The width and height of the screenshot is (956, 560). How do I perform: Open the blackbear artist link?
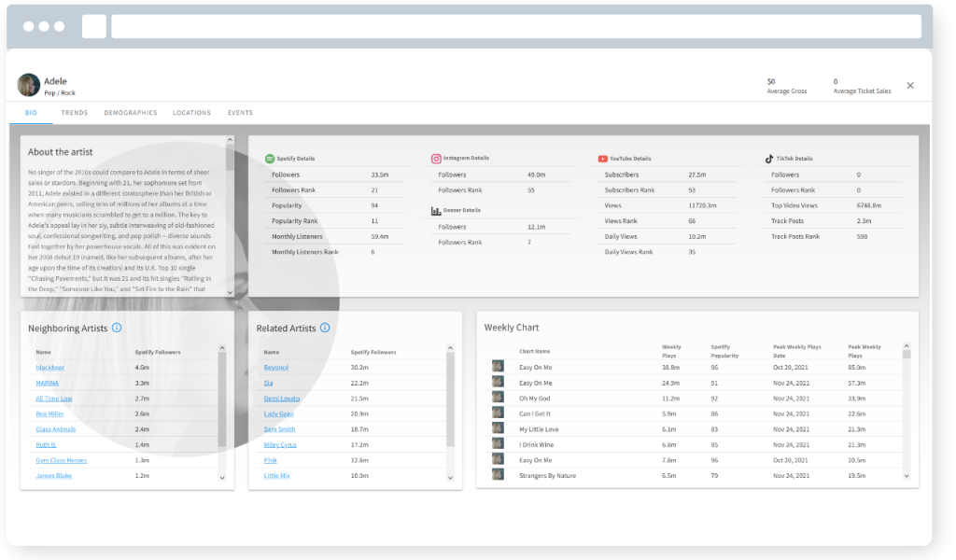click(49, 368)
